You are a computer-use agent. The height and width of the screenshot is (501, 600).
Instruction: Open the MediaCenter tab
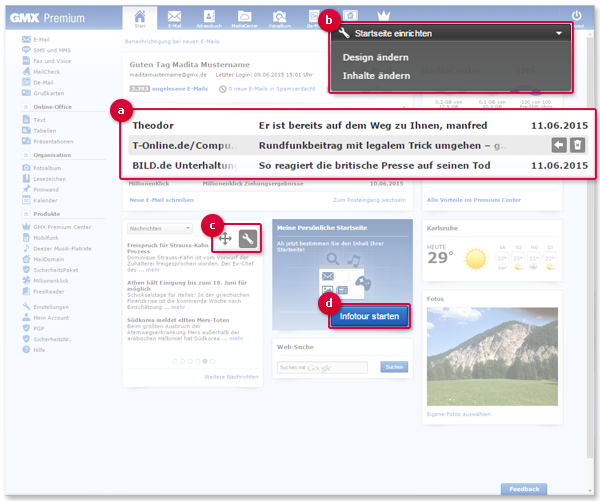[x=245, y=18]
